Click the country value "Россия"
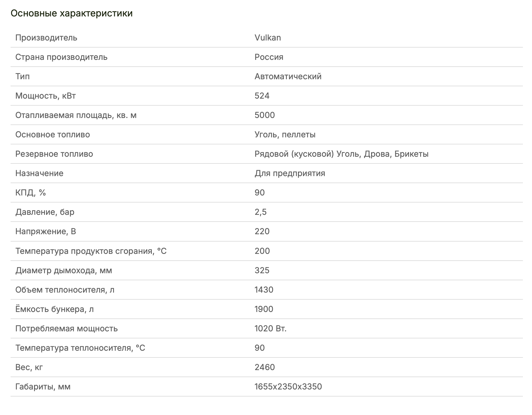Screen dimensions: 532x415 click(269, 57)
